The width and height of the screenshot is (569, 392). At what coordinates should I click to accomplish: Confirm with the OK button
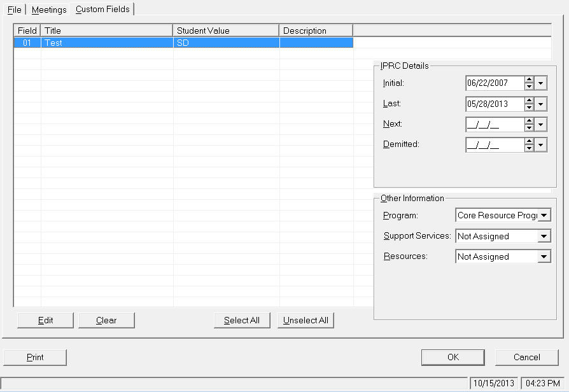pos(453,358)
